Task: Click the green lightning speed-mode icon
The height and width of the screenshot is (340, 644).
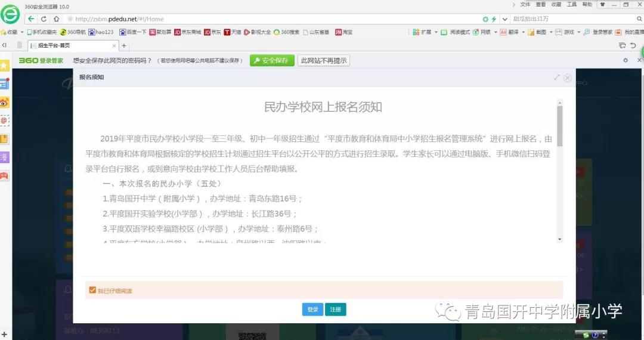Action: [x=494, y=19]
